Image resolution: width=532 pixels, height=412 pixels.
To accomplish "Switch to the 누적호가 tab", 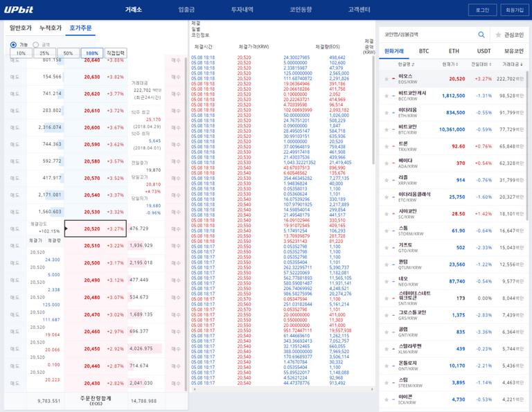I will tap(50, 28).
